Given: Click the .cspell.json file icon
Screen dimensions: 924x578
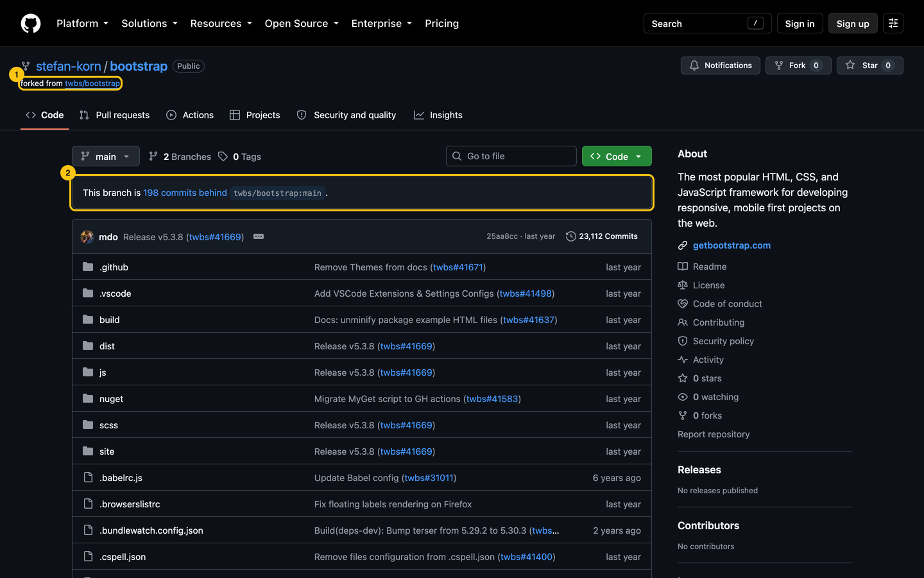Looking at the screenshot, I should click(x=88, y=556).
